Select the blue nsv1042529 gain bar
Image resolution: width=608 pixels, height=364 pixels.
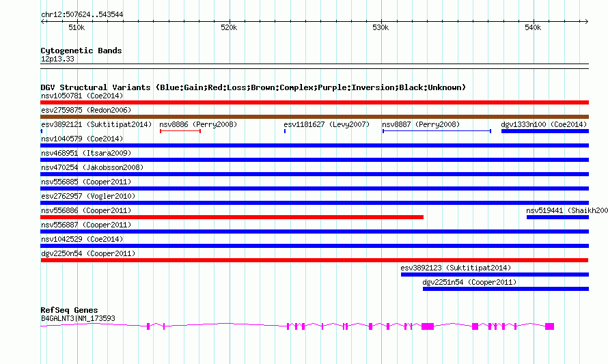[314, 246]
